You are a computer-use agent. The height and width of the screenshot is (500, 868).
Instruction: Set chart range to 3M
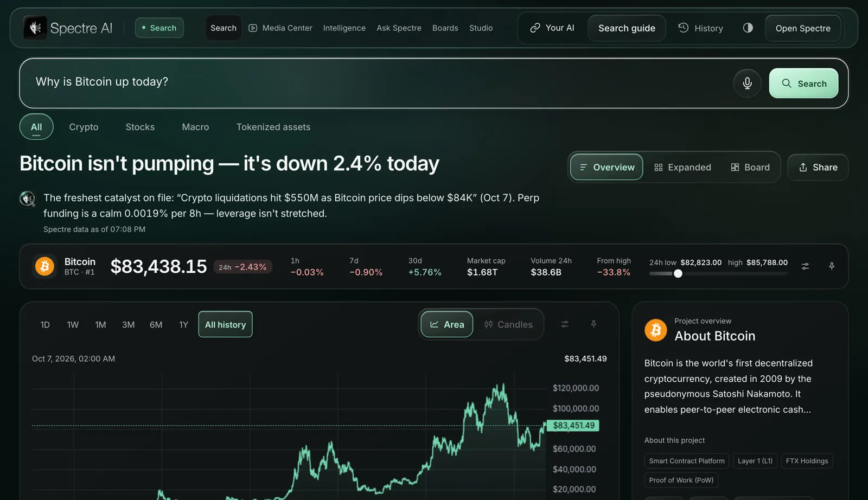pyautogui.click(x=128, y=324)
